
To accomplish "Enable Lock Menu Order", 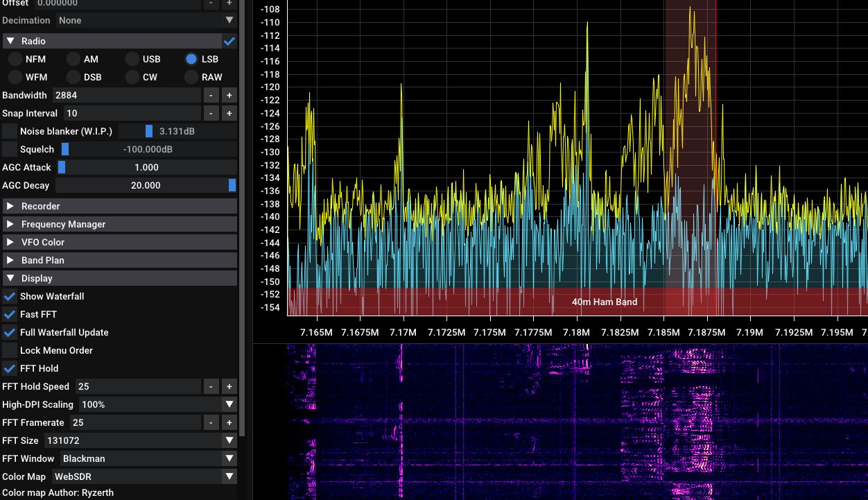I will coord(9,350).
